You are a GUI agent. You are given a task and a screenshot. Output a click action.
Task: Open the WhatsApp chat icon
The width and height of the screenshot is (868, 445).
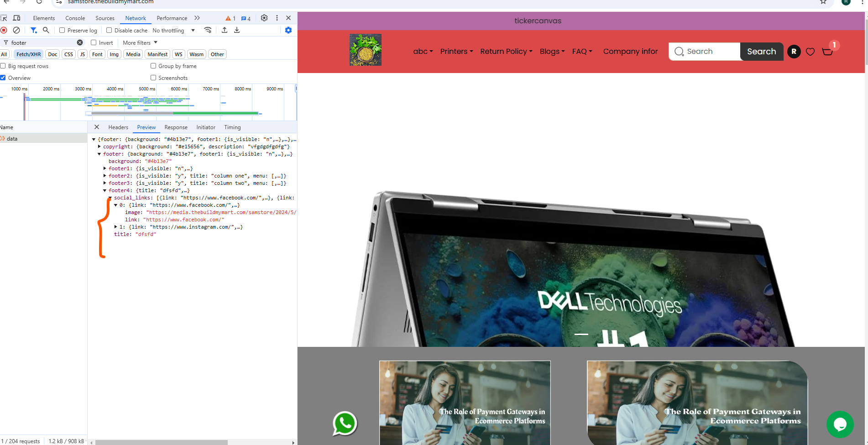point(345,423)
